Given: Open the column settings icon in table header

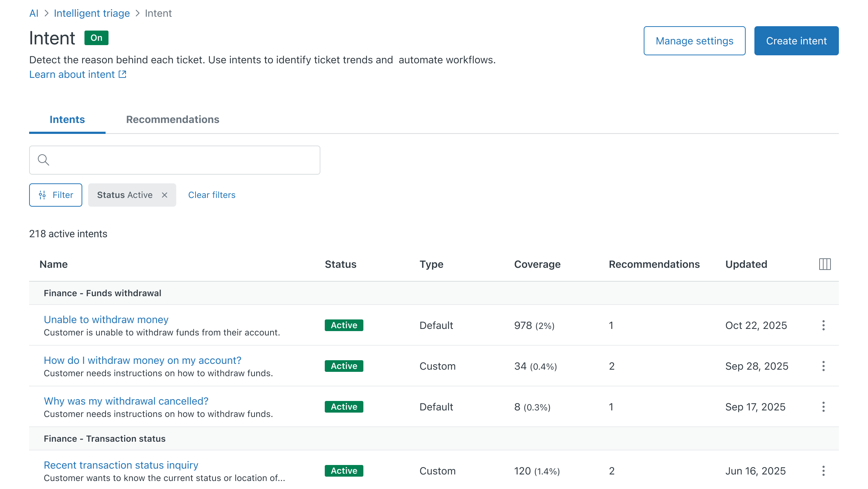Looking at the screenshot, I should point(825,264).
